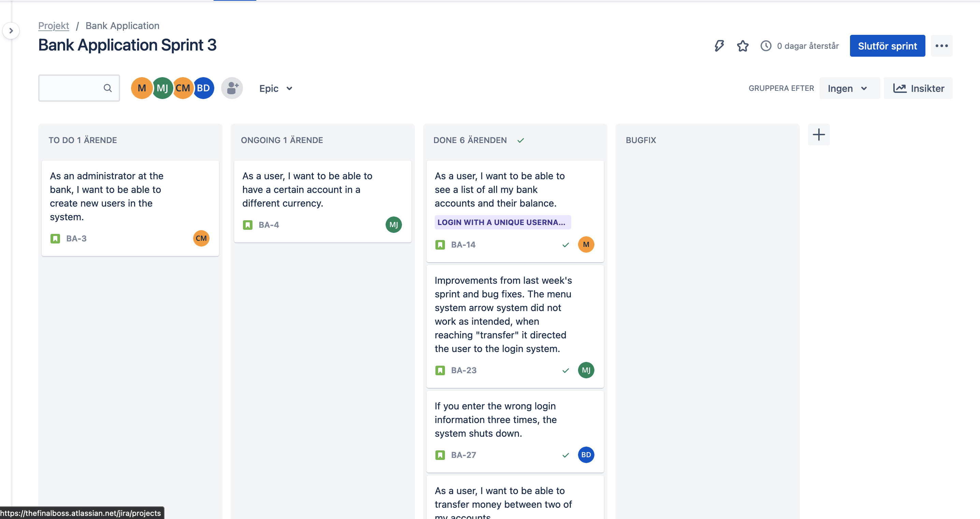
Task: Click the clock icon for days remaining
Action: tap(766, 46)
